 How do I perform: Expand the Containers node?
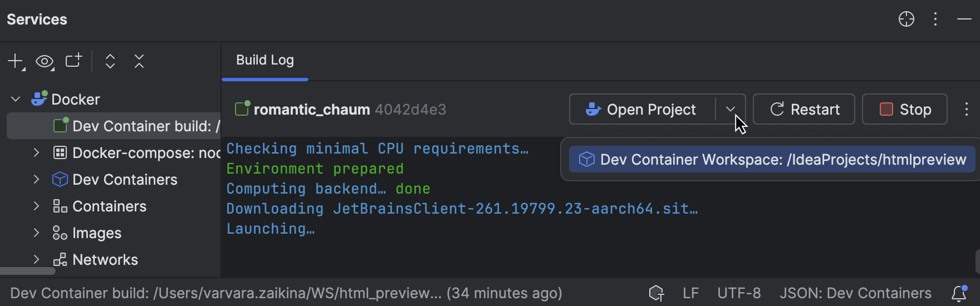[x=36, y=206]
